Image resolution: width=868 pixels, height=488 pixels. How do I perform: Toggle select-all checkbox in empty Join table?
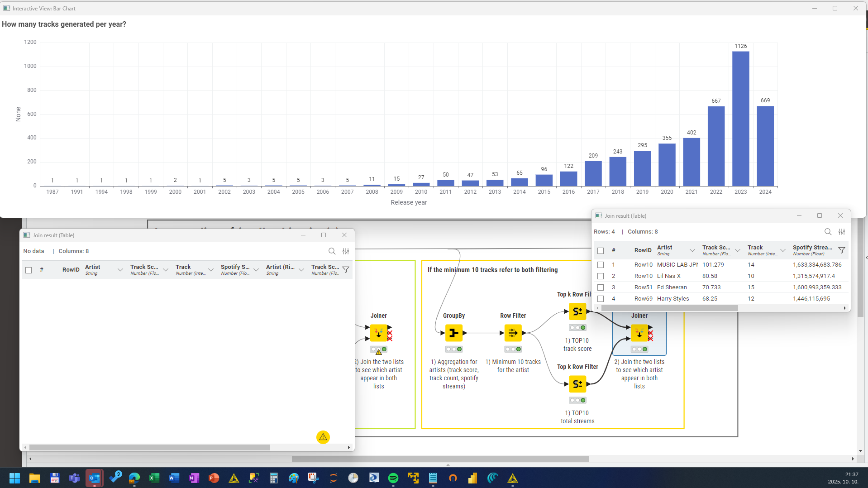29,270
